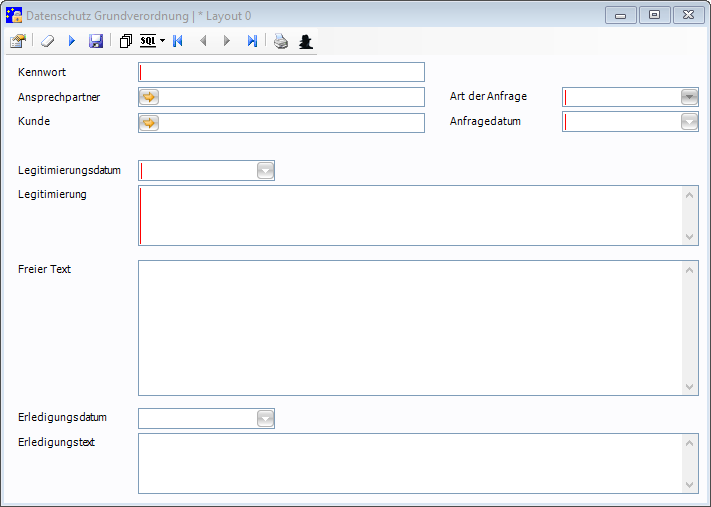Viewport: 711px width, 507px height.
Task: Open the SQL dropdown in the toolbar
Action: [152, 41]
